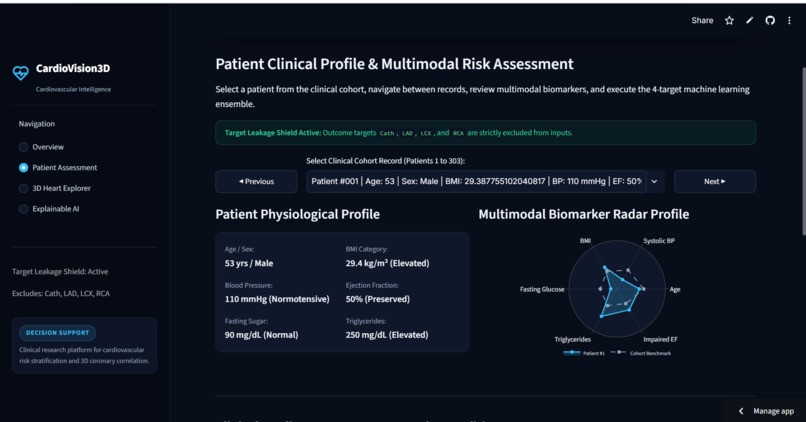Click the 'Cath' code tag in banner
The width and height of the screenshot is (806, 422).
387,133
